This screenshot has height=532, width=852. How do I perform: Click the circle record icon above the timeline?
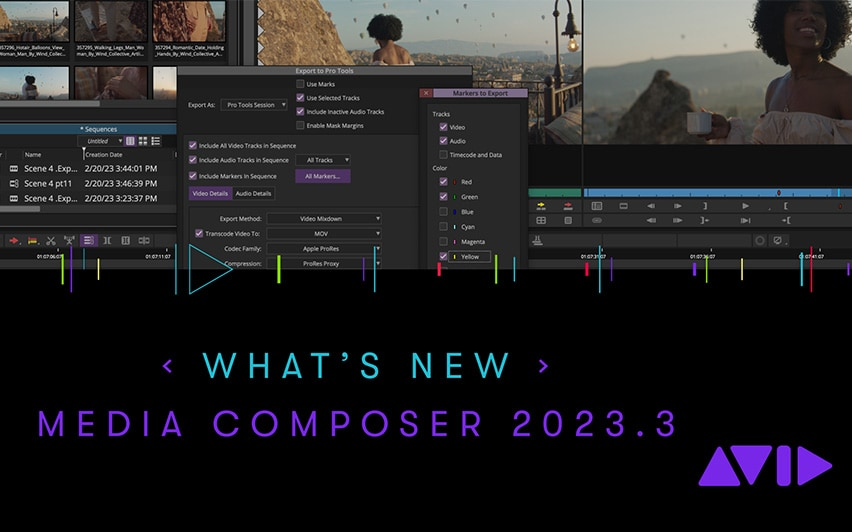(760, 240)
